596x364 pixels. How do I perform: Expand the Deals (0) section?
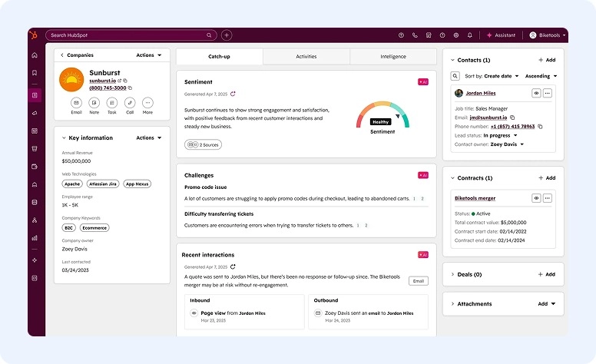click(x=452, y=274)
